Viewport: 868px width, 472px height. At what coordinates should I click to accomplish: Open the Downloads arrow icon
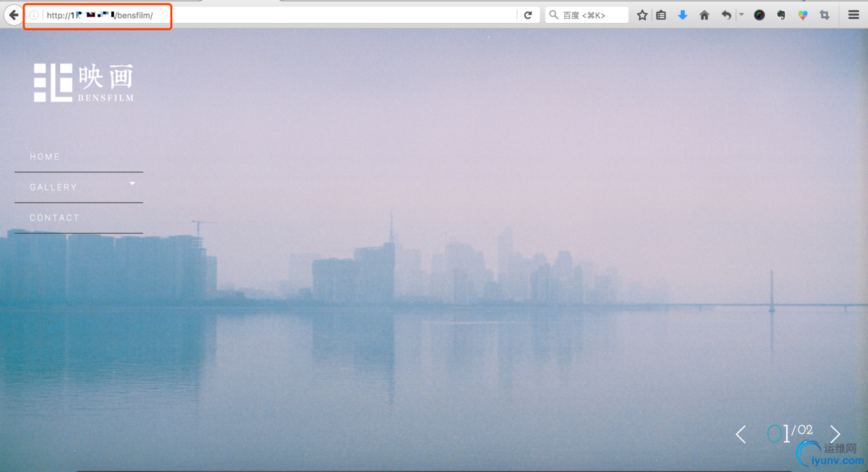click(x=682, y=15)
